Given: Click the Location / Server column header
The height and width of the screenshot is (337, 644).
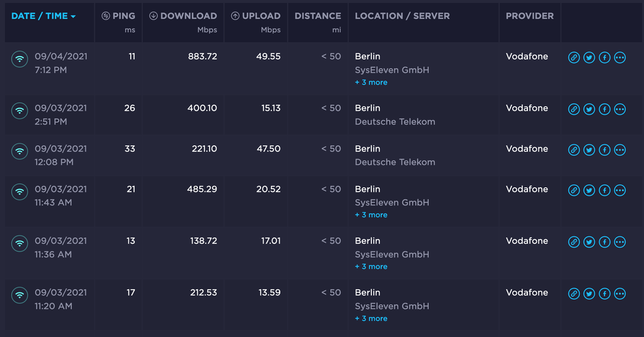Looking at the screenshot, I should click(x=402, y=16).
